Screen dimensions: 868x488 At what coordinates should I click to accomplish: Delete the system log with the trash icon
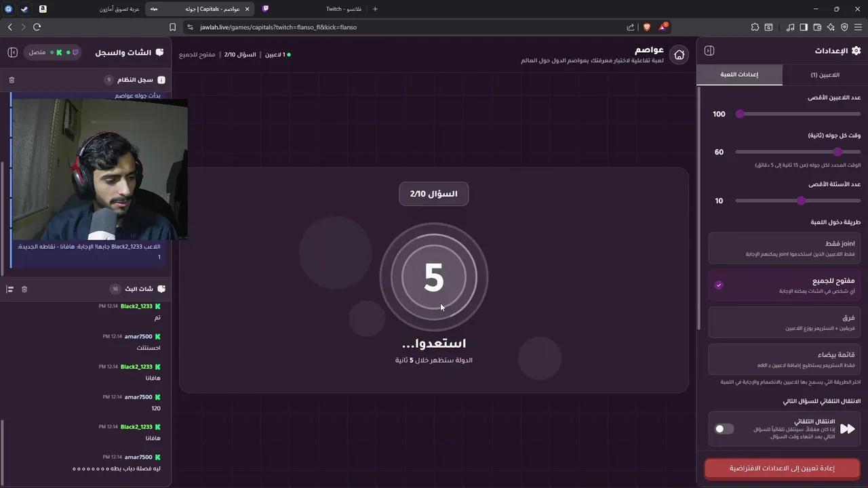[x=12, y=80]
